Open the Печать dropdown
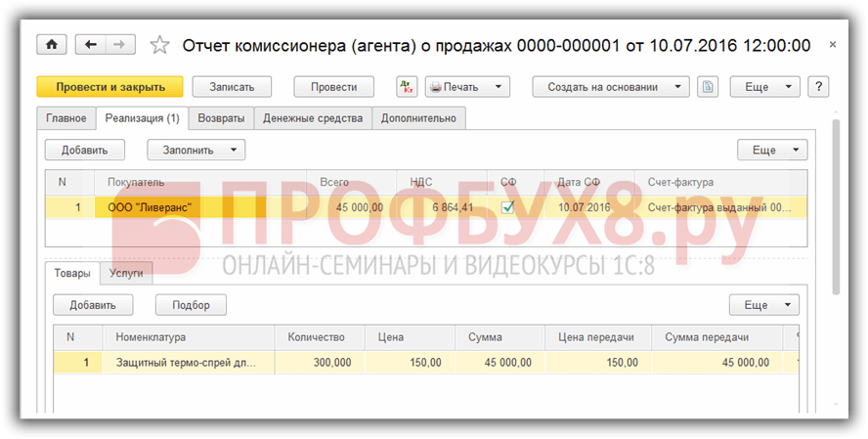 point(467,87)
